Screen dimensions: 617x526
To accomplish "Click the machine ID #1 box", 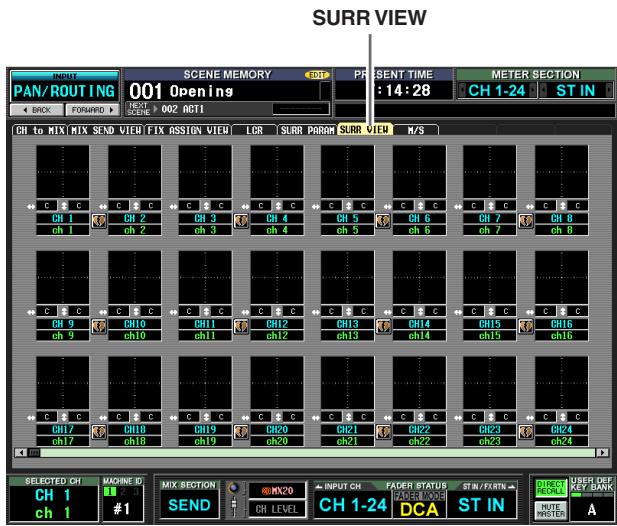I will [x=122, y=509].
